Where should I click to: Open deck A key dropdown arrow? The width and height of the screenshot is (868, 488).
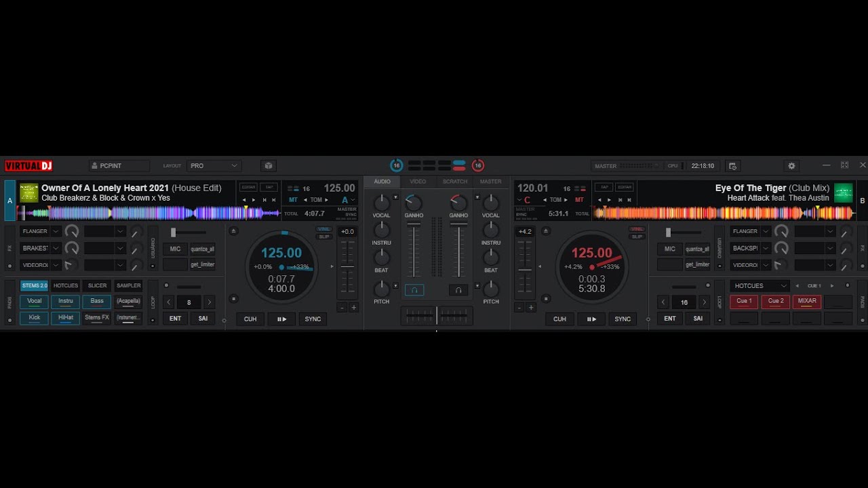pyautogui.click(x=353, y=200)
